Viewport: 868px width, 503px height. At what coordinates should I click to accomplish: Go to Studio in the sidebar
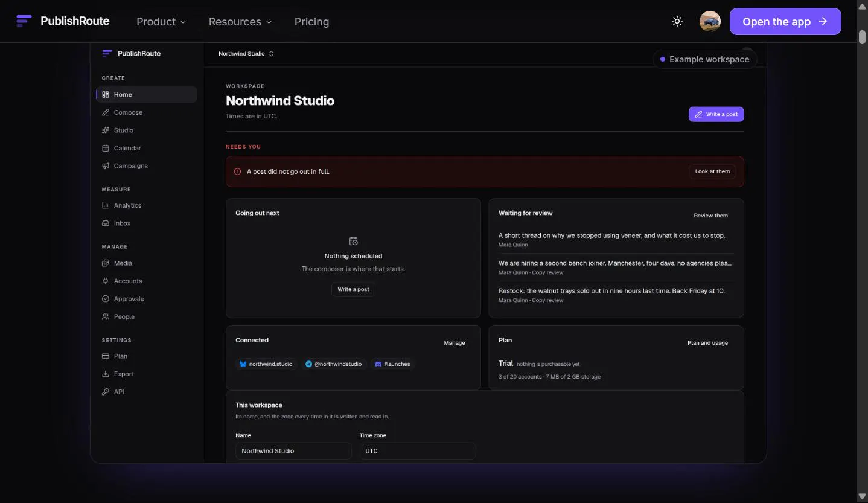coord(147,130)
